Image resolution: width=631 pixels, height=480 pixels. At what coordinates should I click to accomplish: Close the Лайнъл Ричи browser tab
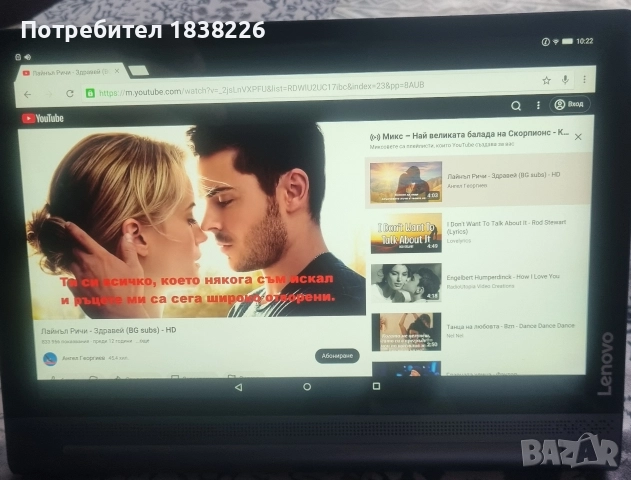117,71
